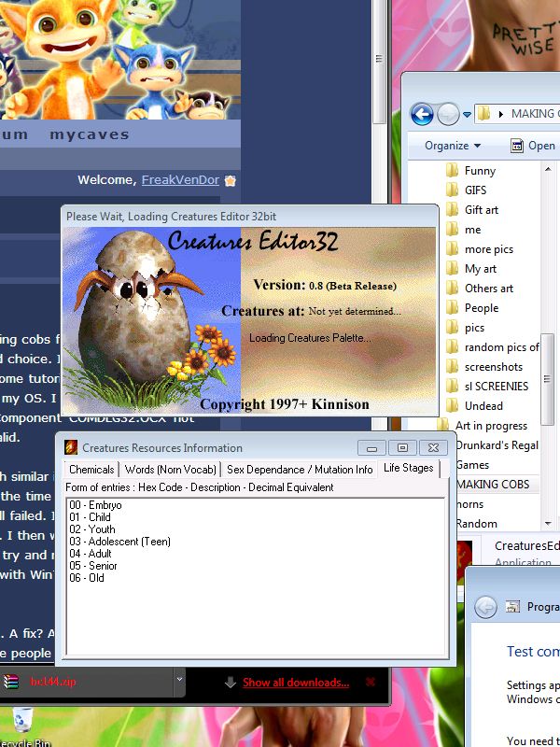Click the Explorer Forward arrow button
Viewport: 560px width, 747px height.
(x=447, y=114)
